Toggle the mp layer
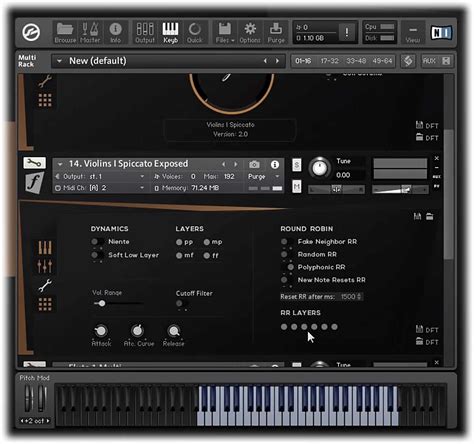Image resolution: width=474 pixels, height=444 pixels. pos(207,242)
